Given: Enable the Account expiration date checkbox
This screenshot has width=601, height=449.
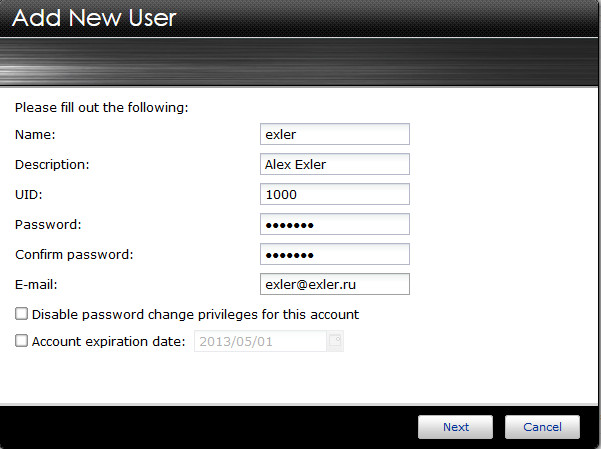Looking at the screenshot, I should [22, 341].
